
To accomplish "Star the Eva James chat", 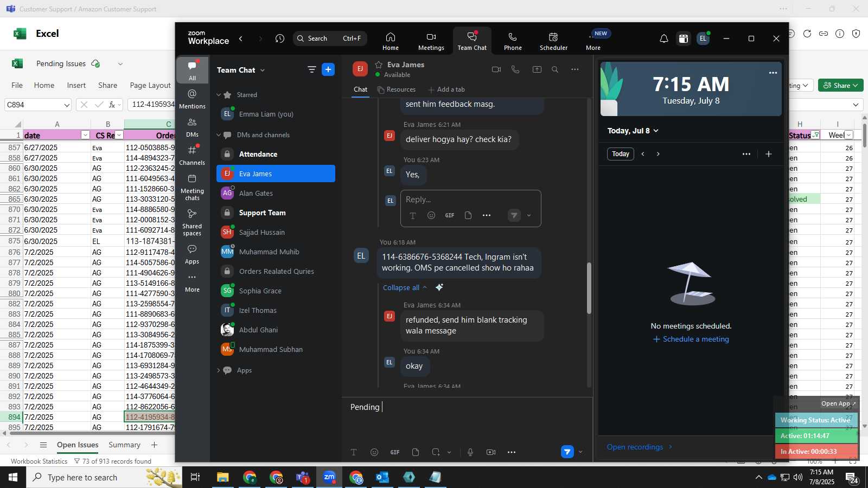I will click(379, 65).
